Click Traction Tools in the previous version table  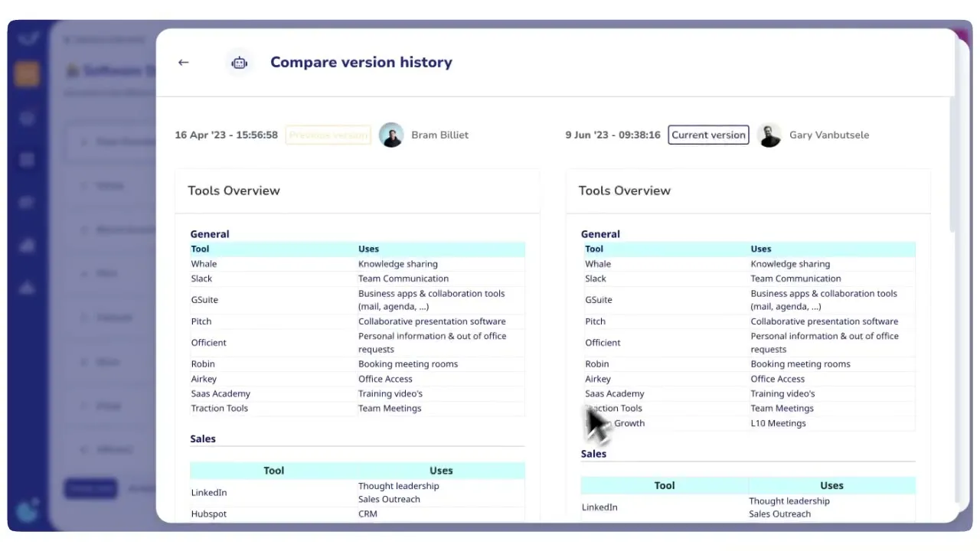pos(219,409)
